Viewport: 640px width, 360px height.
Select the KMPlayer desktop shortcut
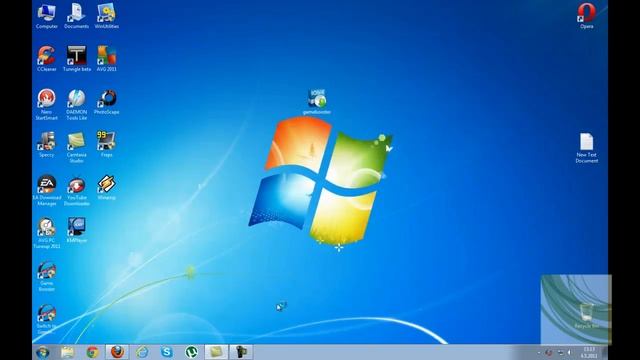77,231
